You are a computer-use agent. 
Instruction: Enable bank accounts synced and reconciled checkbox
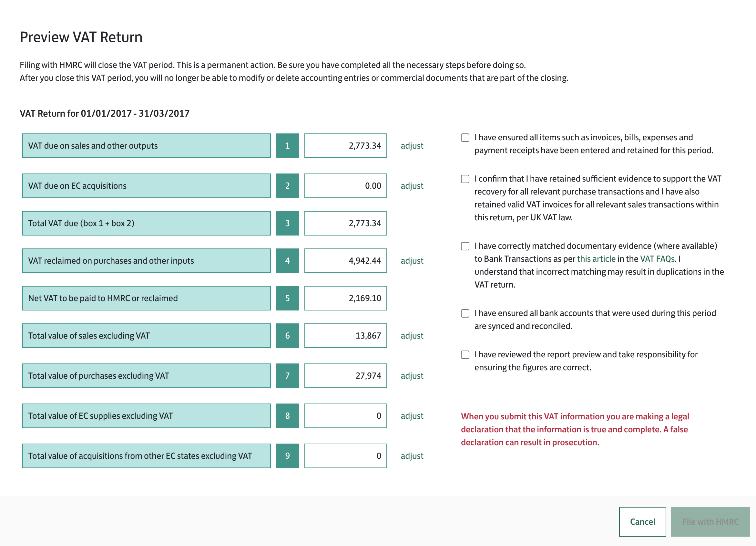click(x=465, y=313)
